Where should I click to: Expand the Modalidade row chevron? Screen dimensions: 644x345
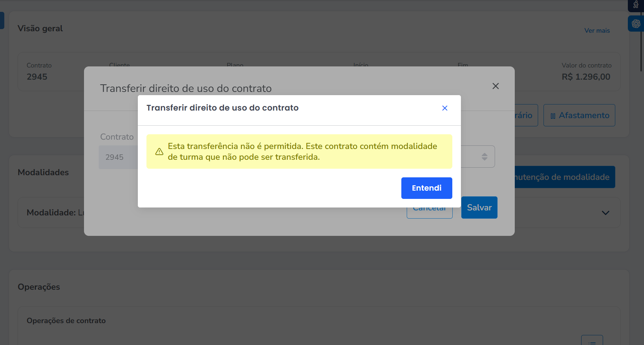point(605,213)
